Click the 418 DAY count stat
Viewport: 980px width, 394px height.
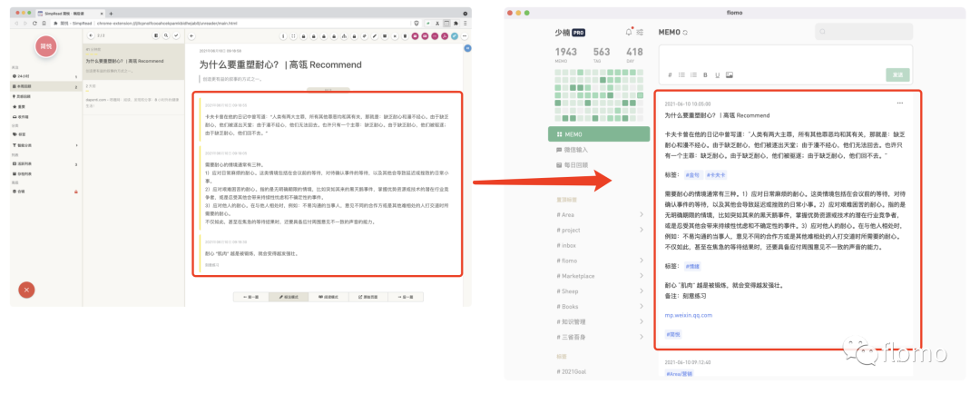click(634, 54)
